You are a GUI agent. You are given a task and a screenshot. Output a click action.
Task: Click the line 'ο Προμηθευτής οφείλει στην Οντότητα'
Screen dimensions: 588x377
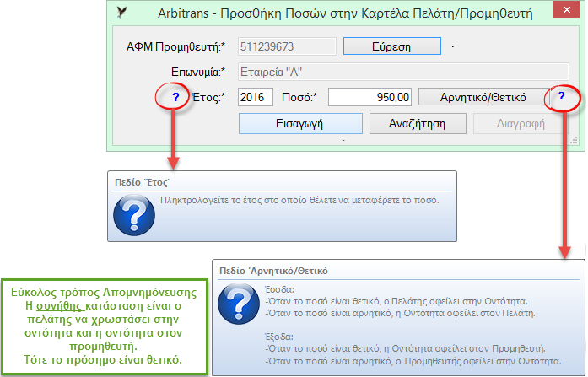tap(413, 361)
